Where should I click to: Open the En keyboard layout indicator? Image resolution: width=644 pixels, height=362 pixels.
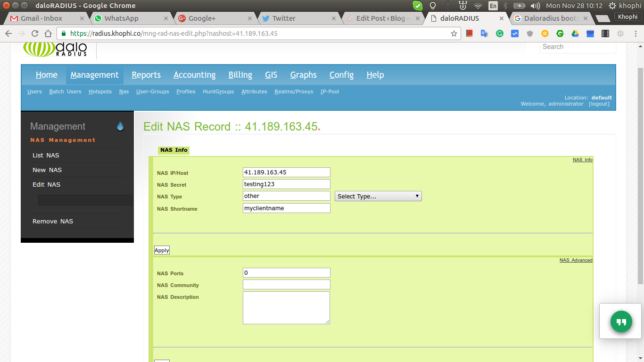(493, 6)
